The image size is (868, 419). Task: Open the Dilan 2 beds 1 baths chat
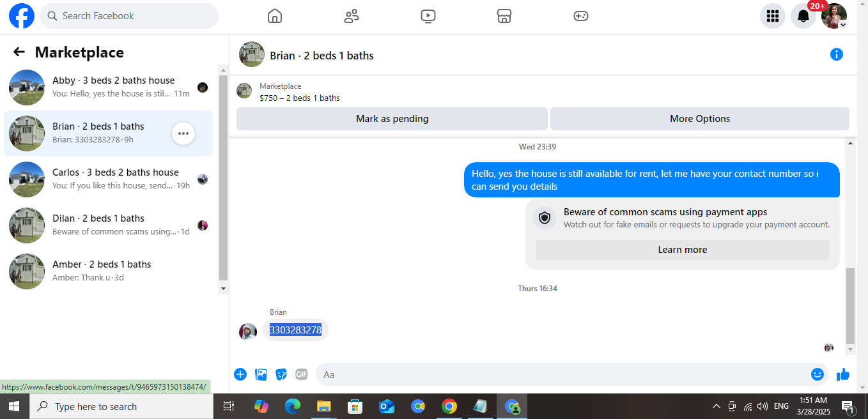pyautogui.click(x=109, y=225)
